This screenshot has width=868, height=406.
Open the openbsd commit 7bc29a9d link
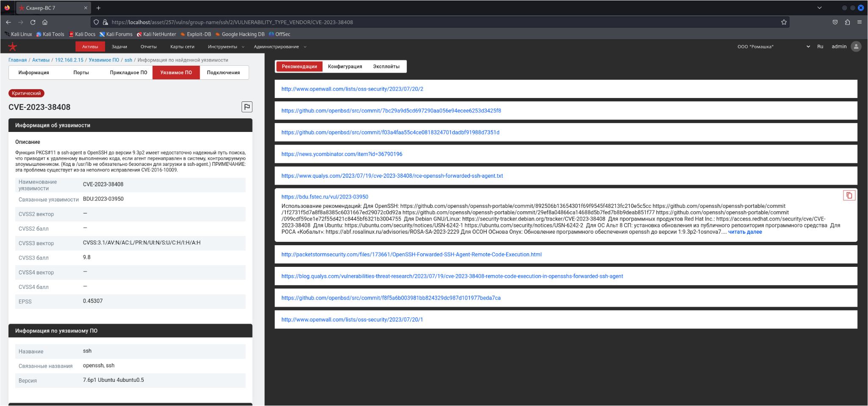point(391,111)
